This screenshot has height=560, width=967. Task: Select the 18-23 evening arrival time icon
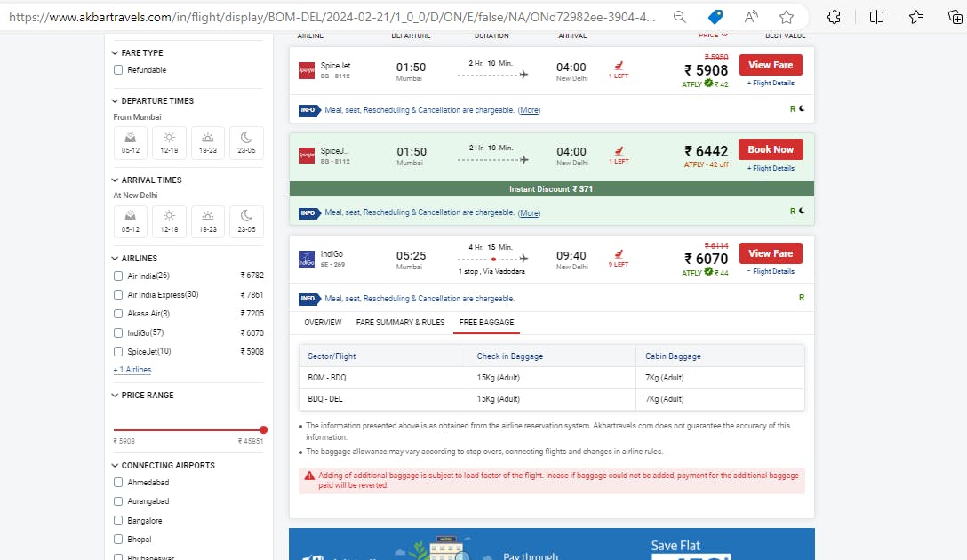click(208, 221)
